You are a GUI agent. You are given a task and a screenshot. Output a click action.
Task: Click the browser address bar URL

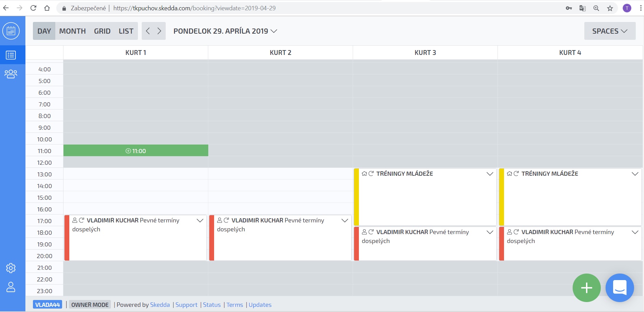click(x=195, y=8)
